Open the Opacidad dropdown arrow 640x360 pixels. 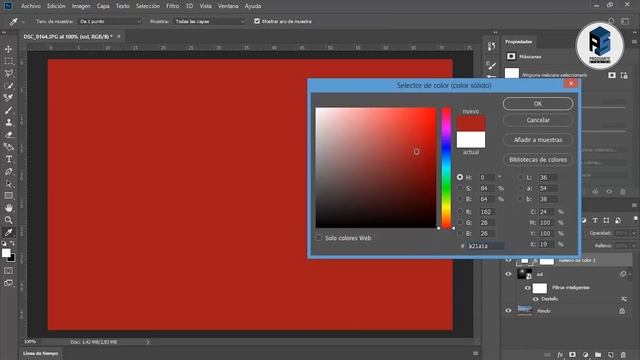coord(634,233)
